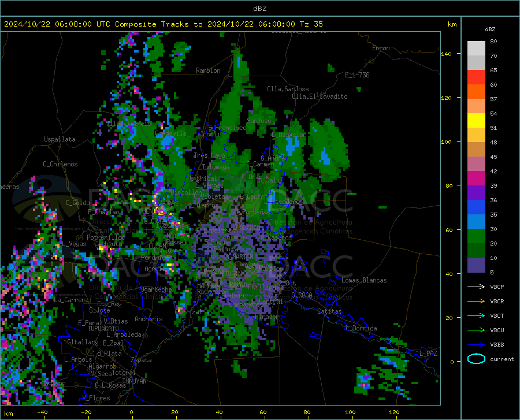The width and height of the screenshot is (520, 420).
Task: Click the 120 tick on the x-axis
Action: click(394, 412)
